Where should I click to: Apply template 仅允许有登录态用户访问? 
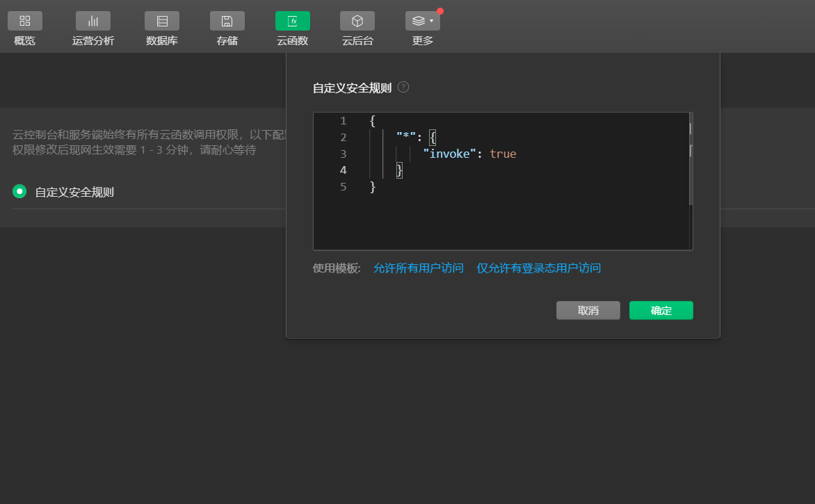point(538,268)
